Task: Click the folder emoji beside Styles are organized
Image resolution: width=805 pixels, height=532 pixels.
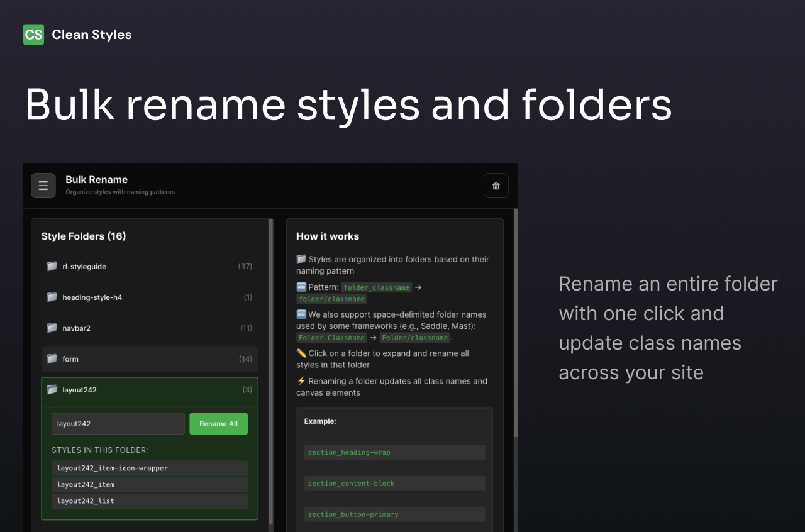Action: coord(301,259)
